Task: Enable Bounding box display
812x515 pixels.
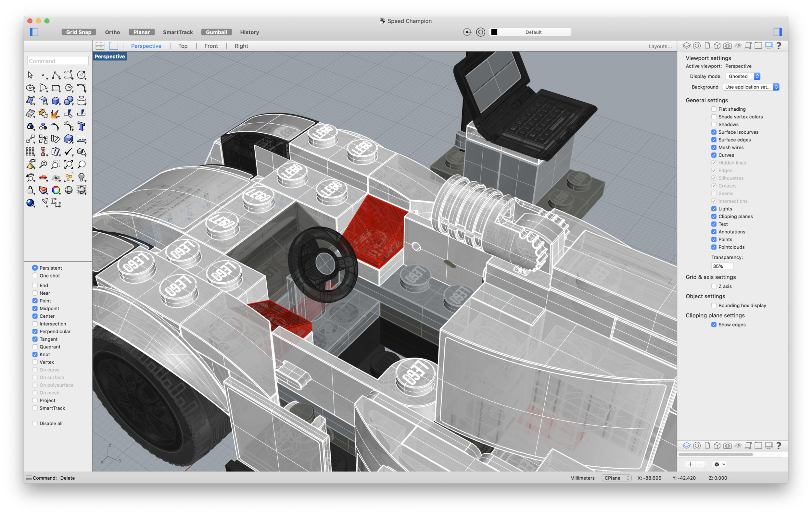Action: [x=714, y=305]
